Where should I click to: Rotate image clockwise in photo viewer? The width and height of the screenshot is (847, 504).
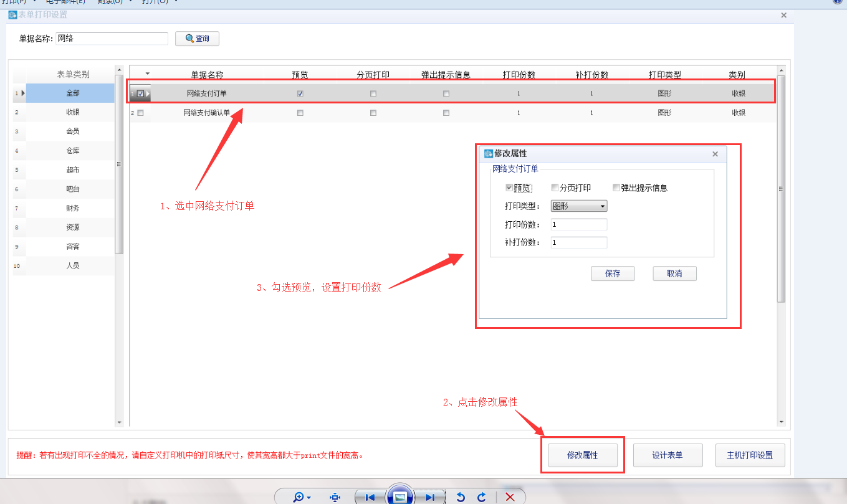(481, 497)
